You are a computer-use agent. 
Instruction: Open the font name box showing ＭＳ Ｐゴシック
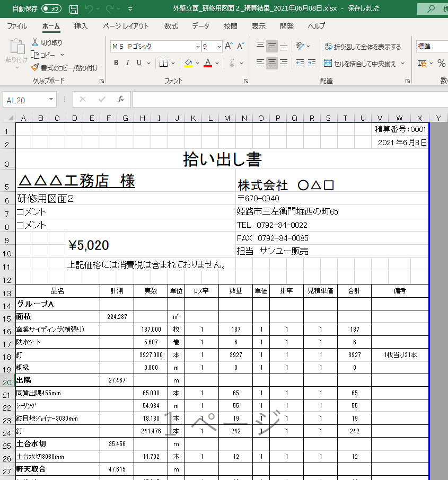(156, 47)
